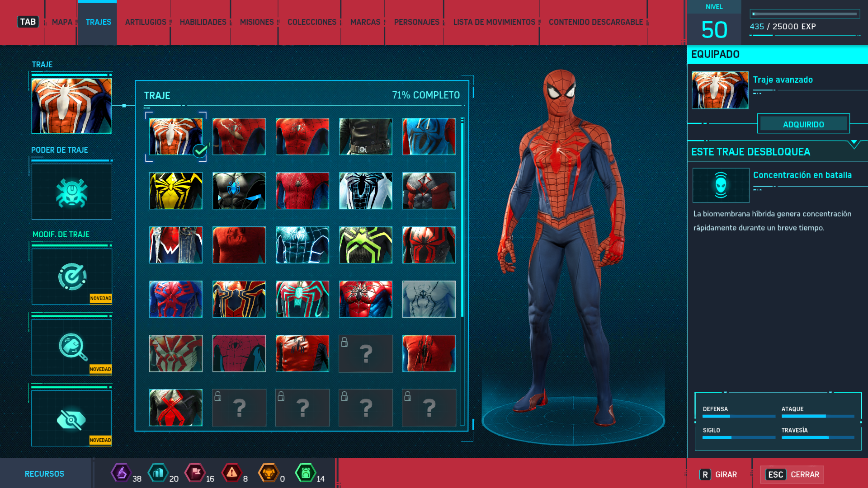868x488 pixels.
Task: Open the HABILIDADES tab
Action: pos(203,22)
